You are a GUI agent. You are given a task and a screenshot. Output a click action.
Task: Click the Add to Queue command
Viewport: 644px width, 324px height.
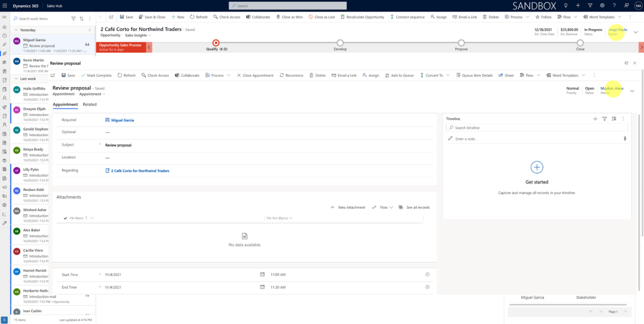[x=399, y=75]
